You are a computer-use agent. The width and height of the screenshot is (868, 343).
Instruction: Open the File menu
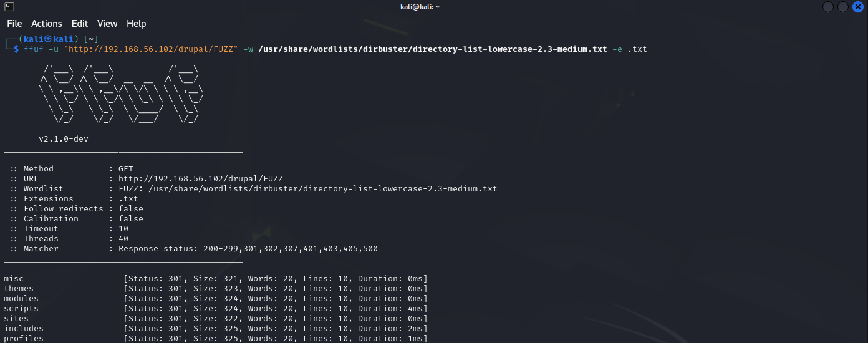(14, 24)
